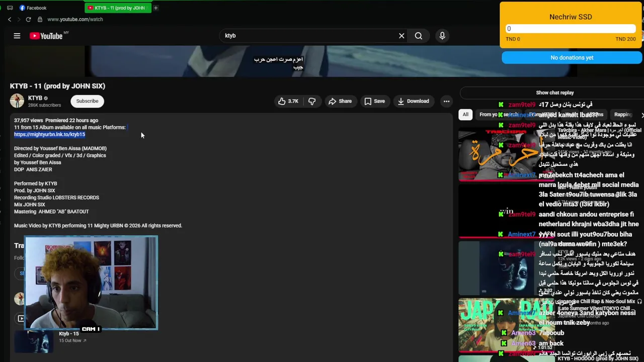The height and width of the screenshot is (362, 644).
Task: Start voice search with the microphone
Action: coord(442,36)
